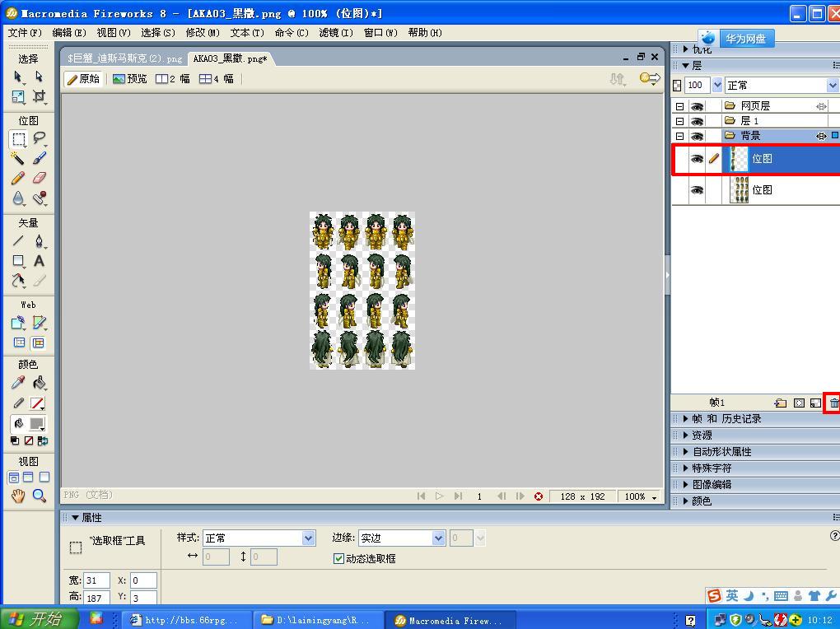Hide the 层 1 layer with its eye
This screenshot has height=629, width=840.
(x=697, y=121)
